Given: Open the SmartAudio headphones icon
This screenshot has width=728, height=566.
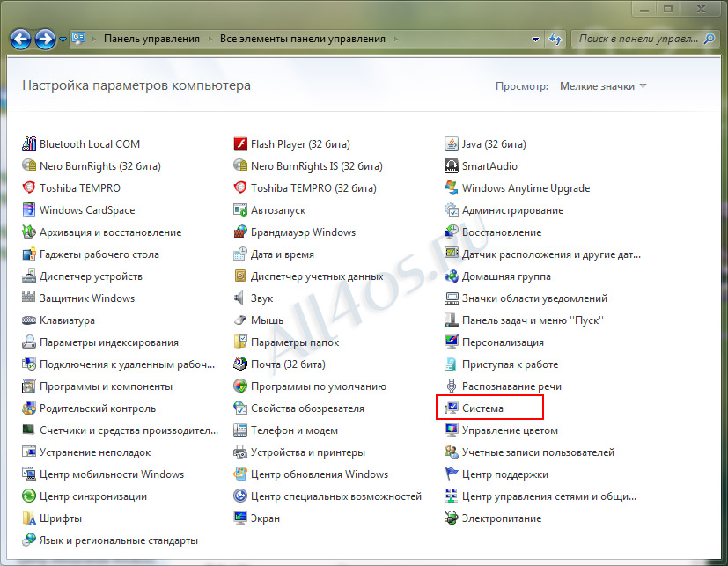Looking at the screenshot, I should tap(452, 165).
